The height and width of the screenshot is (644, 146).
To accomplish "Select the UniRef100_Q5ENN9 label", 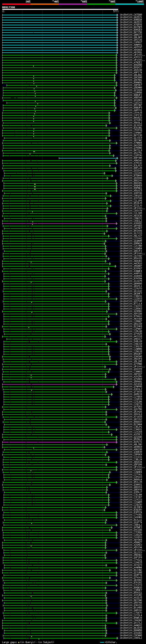I will 131,88.
